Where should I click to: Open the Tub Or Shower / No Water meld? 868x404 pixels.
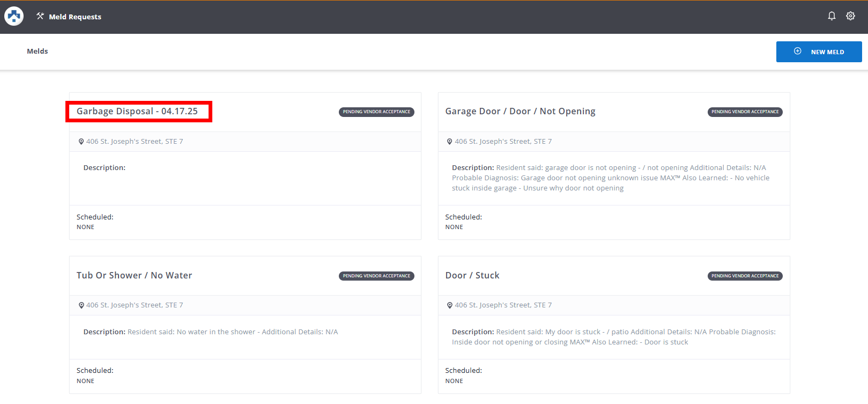pyautogui.click(x=134, y=275)
